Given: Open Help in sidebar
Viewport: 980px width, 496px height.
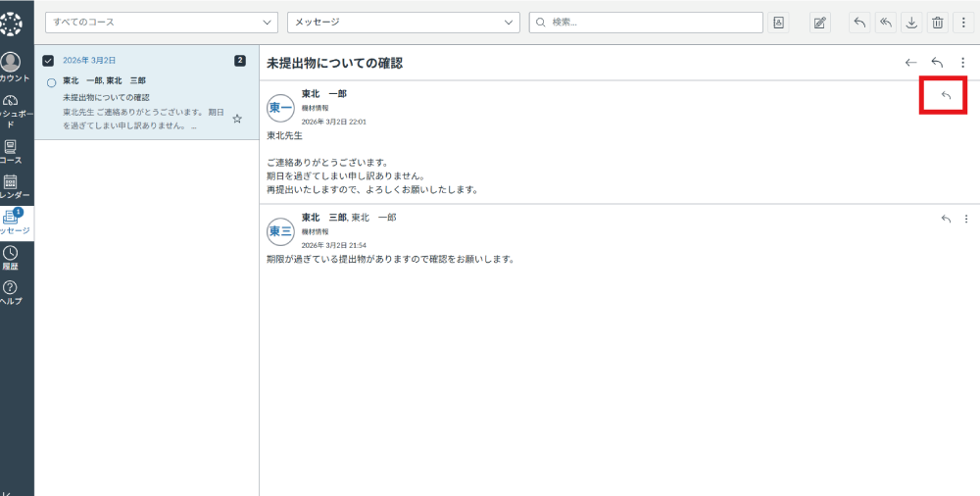Looking at the screenshot, I should coord(11,293).
